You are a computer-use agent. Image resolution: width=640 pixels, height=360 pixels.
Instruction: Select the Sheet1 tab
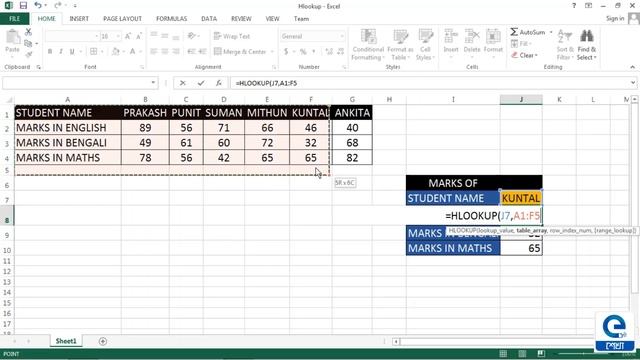(66, 341)
